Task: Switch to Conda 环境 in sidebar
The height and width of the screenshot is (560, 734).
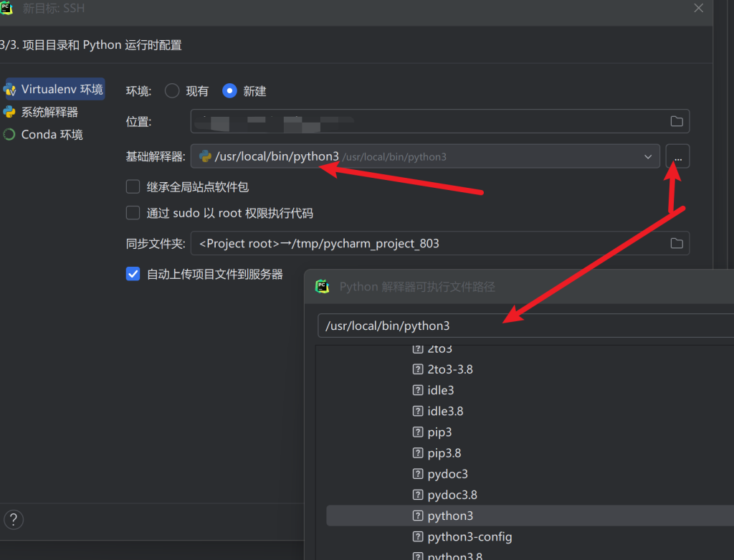Action: point(52,135)
